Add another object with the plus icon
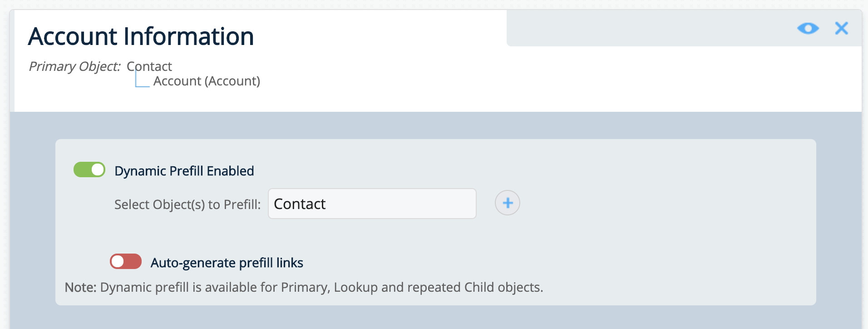This screenshot has width=868, height=329. 507,203
